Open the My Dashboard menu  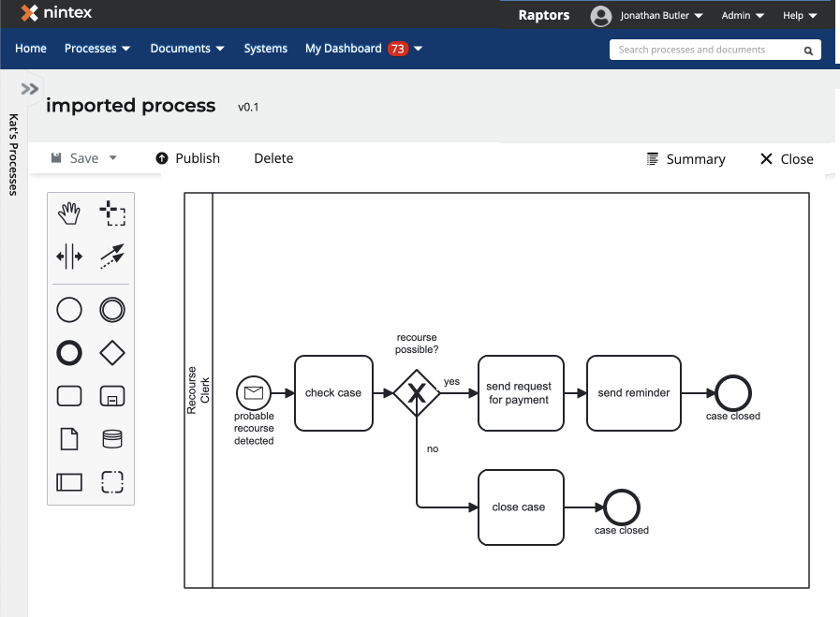pos(353,48)
